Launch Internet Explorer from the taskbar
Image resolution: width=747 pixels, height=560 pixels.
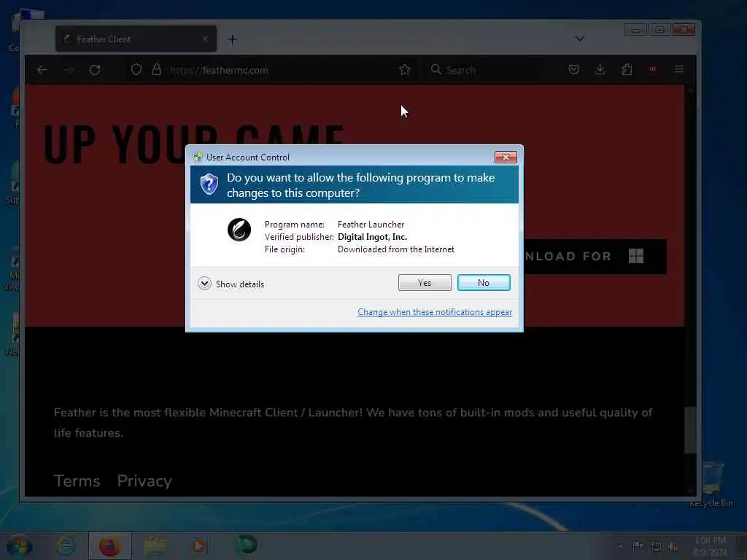tap(65, 545)
